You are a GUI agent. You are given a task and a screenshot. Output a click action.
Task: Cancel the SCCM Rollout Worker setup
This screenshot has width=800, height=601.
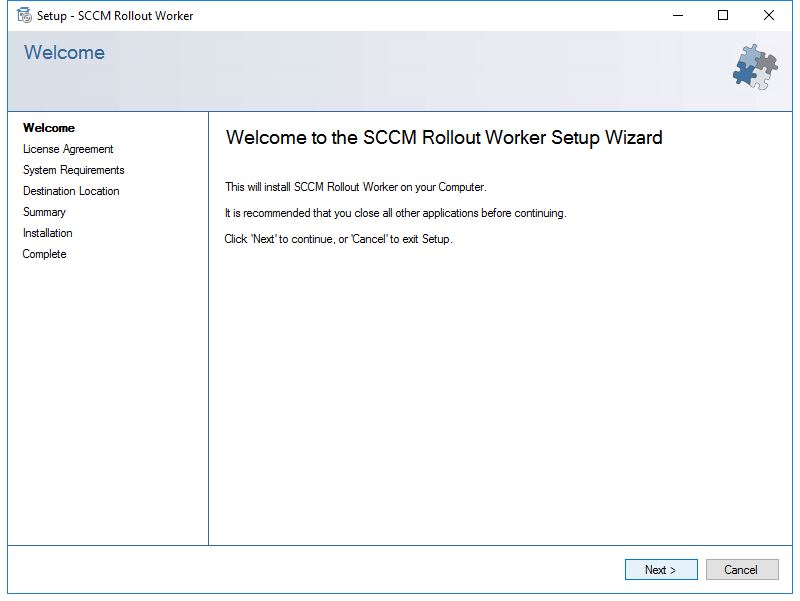pyautogui.click(x=742, y=569)
